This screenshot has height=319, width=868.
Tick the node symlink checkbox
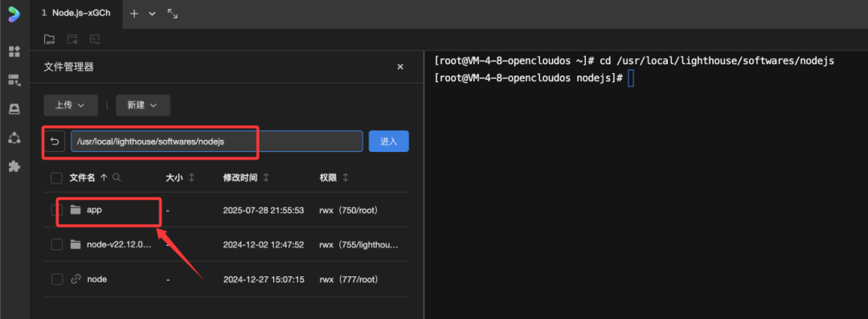pyautogui.click(x=56, y=279)
